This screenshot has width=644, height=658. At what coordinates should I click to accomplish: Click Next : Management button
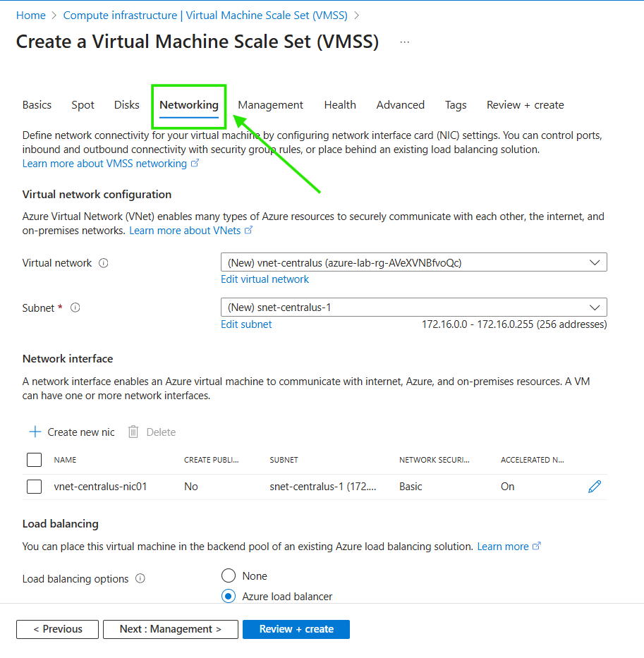tap(170, 629)
